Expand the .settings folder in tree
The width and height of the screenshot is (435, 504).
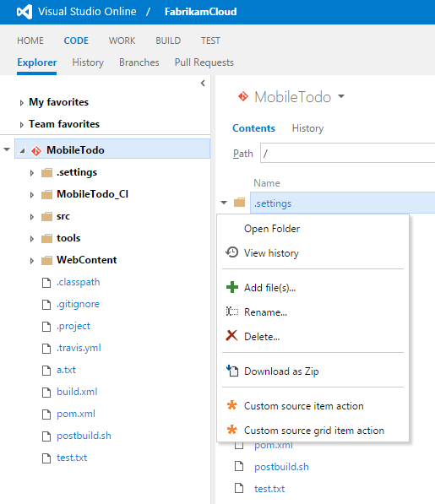(x=32, y=173)
